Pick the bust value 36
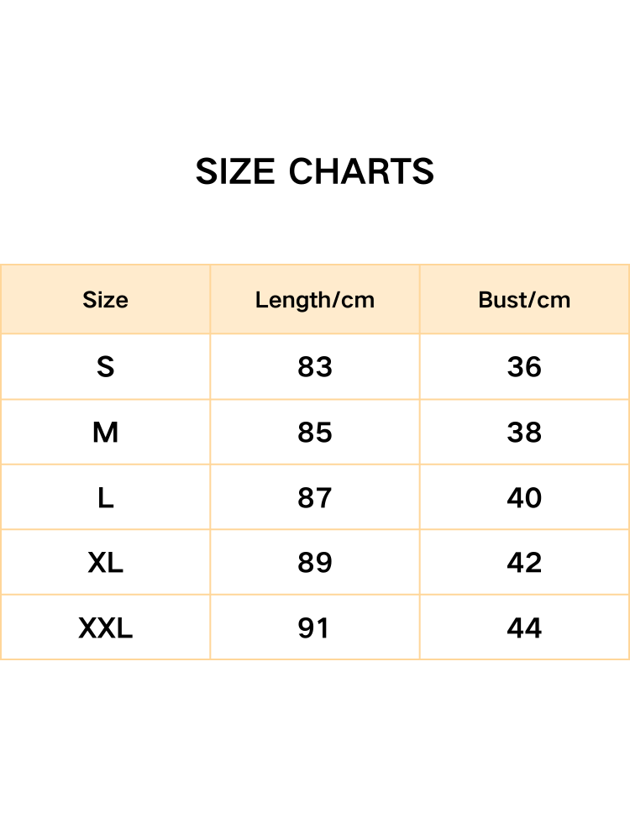The height and width of the screenshot is (840, 630). pyautogui.click(x=524, y=367)
